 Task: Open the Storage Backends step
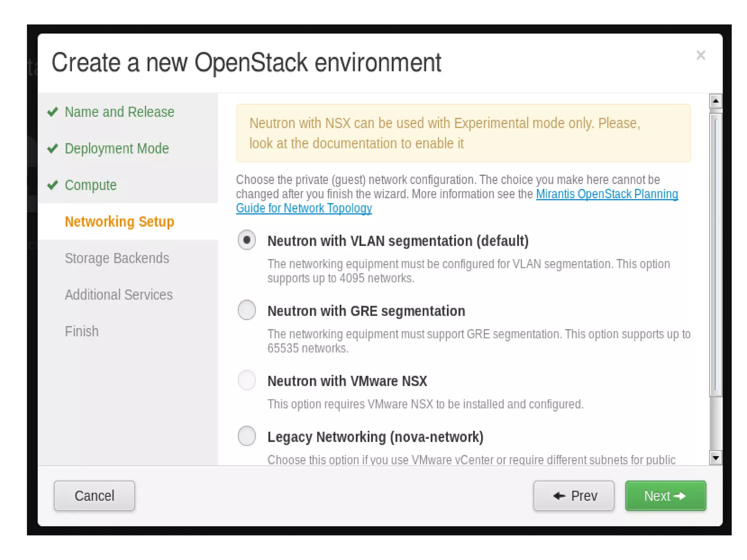117,258
